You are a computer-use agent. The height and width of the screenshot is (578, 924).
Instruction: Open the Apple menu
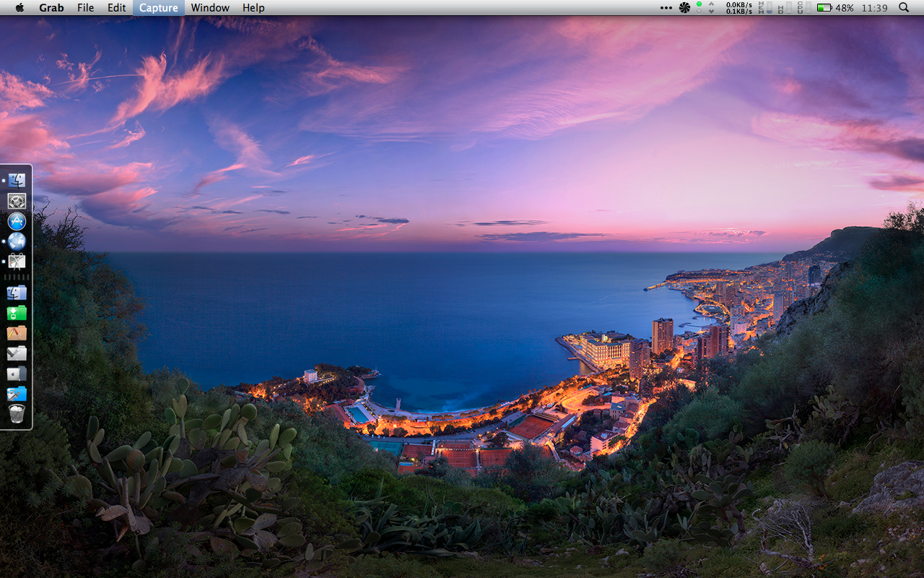coord(19,8)
